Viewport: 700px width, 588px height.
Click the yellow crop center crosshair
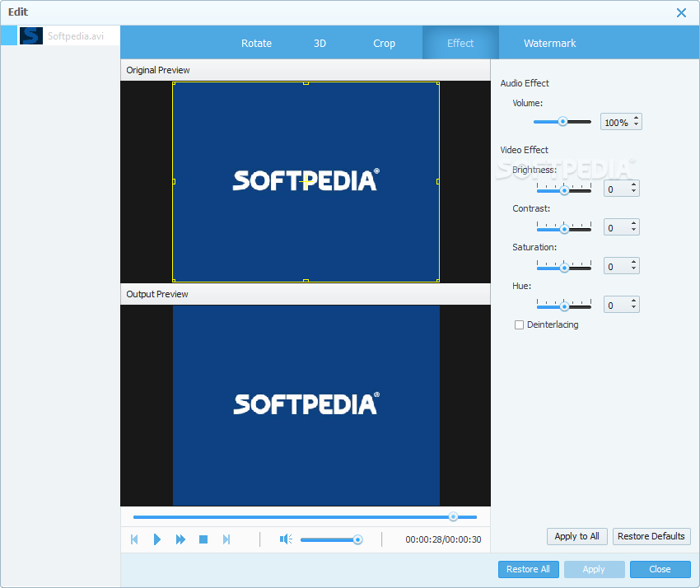tap(305, 182)
